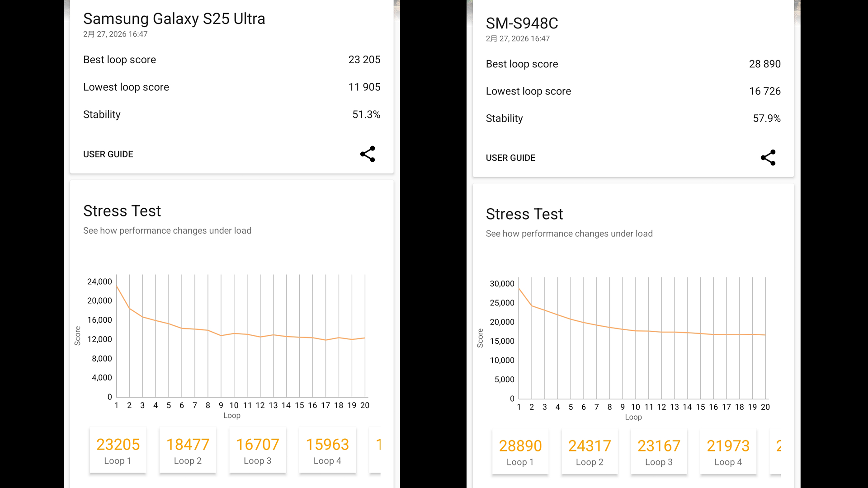Screen dimensions: 868x488
Task: Select Loop 1 card showing 28890
Action: (x=520, y=452)
